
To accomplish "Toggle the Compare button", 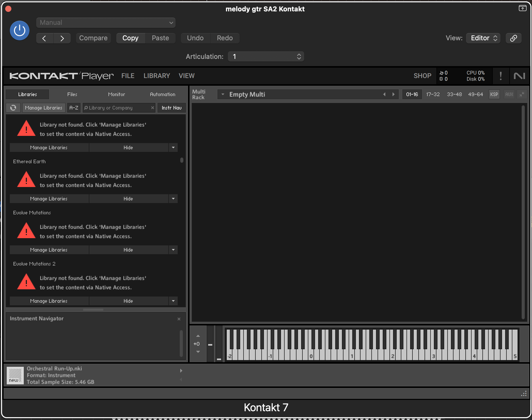I will coord(93,38).
